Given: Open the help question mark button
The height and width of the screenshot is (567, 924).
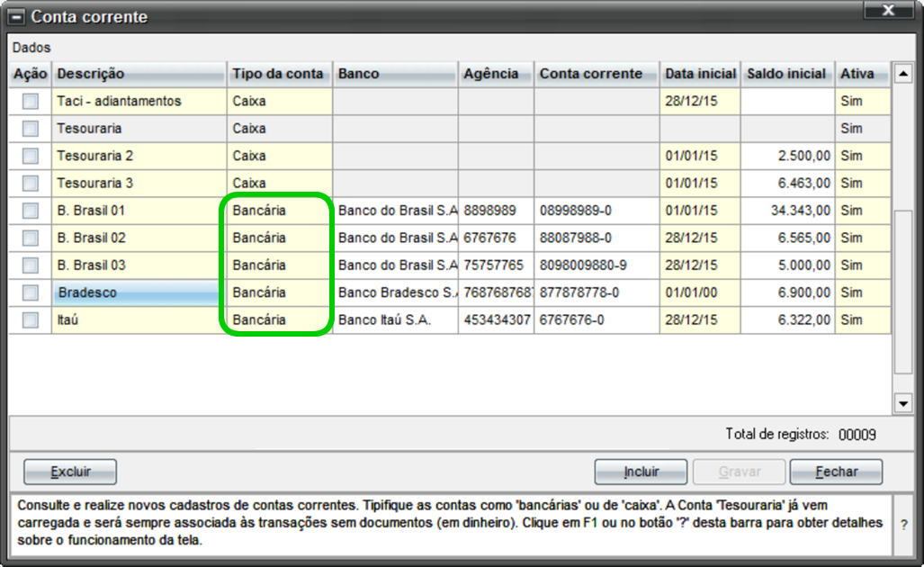Looking at the screenshot, I should tap(904, 524).
